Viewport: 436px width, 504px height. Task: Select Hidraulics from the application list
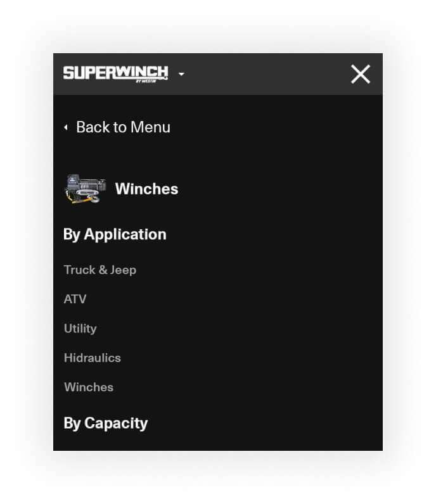pos(93,358)
